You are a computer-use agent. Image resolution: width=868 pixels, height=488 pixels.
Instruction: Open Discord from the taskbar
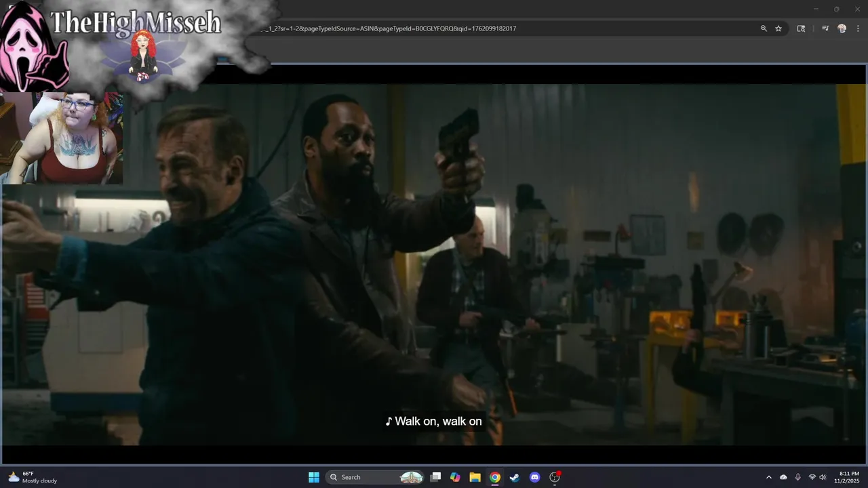534,477
